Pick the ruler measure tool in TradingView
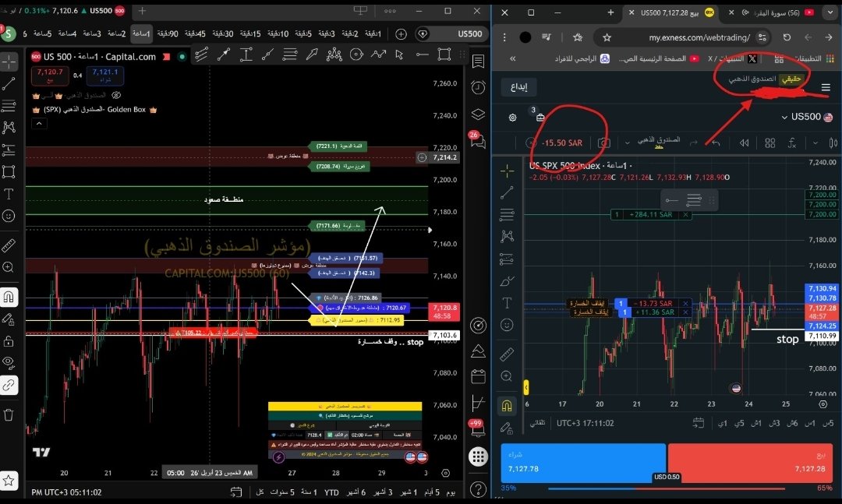 9,245
